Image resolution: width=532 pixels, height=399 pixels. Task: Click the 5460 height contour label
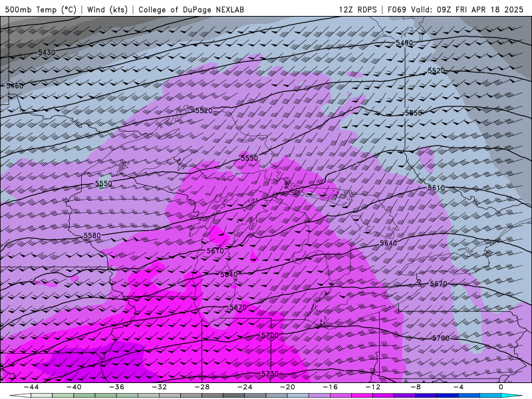[x=15, y=86]
